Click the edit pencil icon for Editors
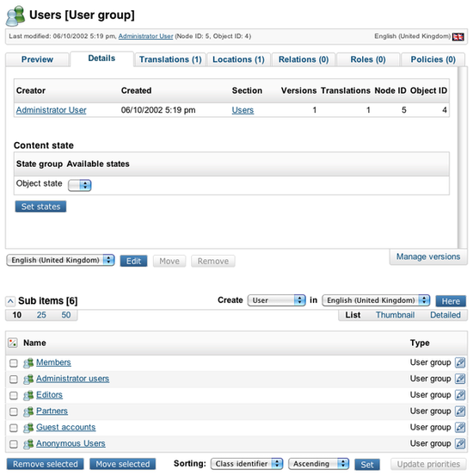Viewport: 473px width, 476px height. (x=459, y=394)
